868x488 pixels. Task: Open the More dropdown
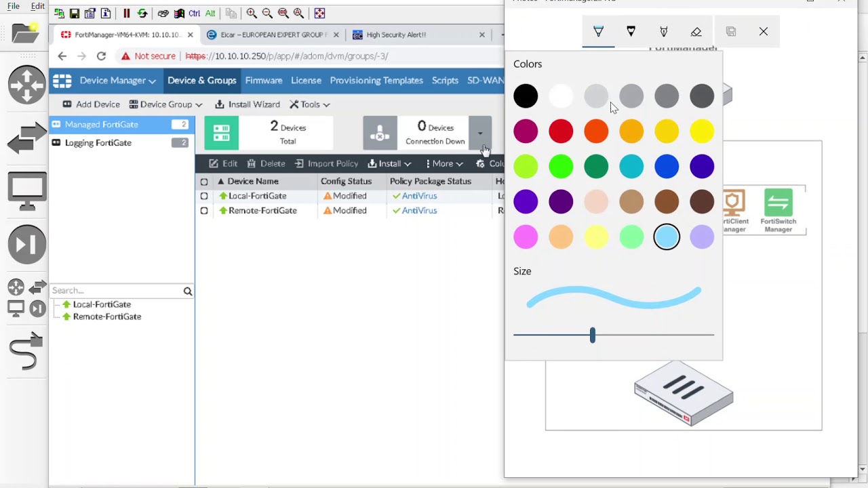pyautogui.click(x=443, y=163)
